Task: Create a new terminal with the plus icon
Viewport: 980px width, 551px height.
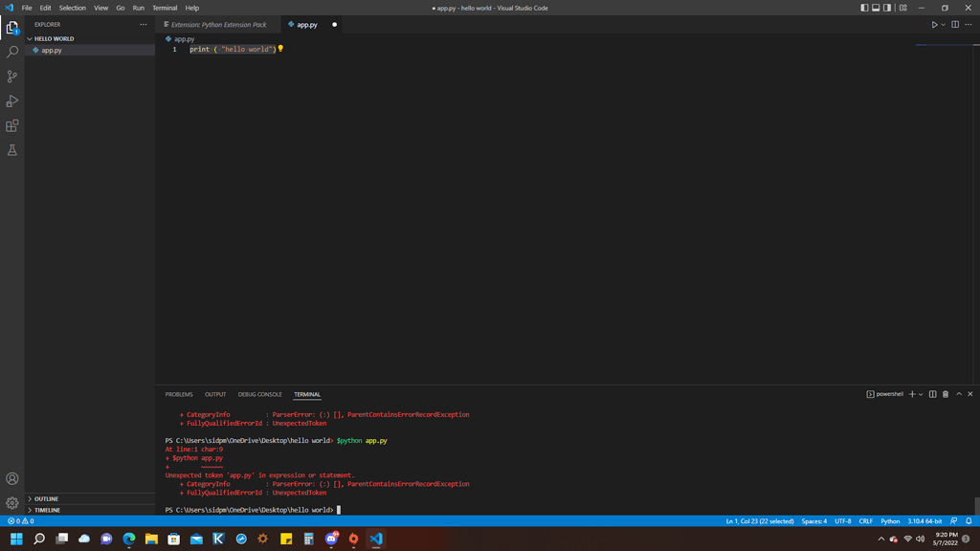Action: point(912,393)
